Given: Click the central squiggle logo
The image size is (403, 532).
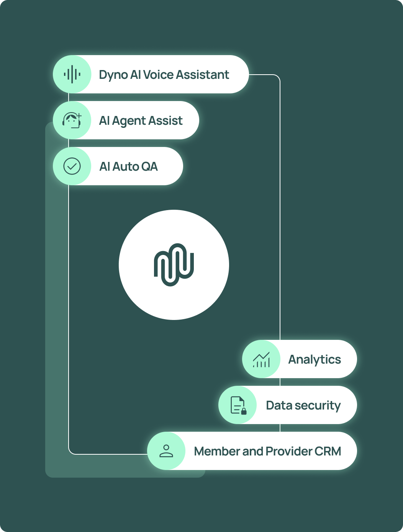Looking at the screenshot, I should point(174,265).
